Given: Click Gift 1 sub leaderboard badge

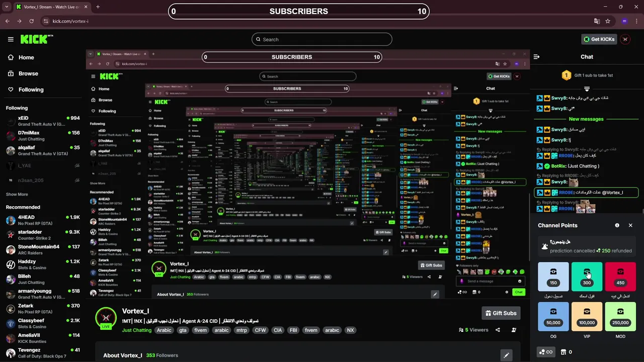Looking at the screenshot, I should click(587, 75).
